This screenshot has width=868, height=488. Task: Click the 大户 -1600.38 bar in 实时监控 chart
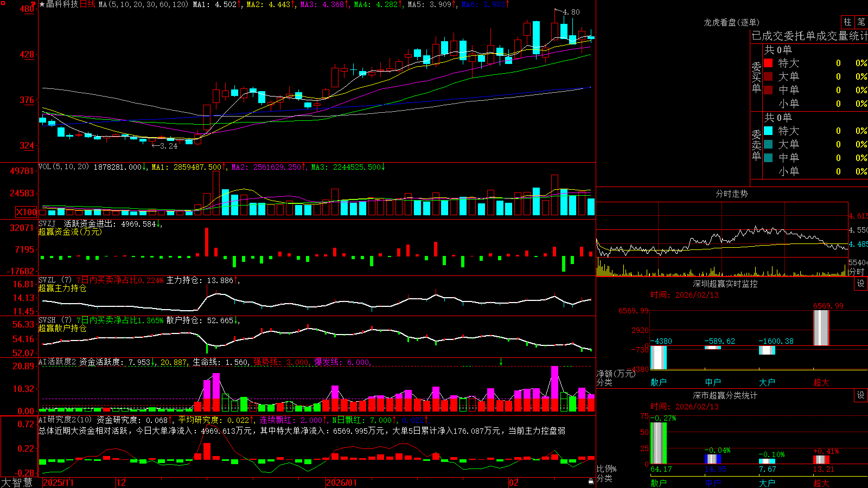767,350
